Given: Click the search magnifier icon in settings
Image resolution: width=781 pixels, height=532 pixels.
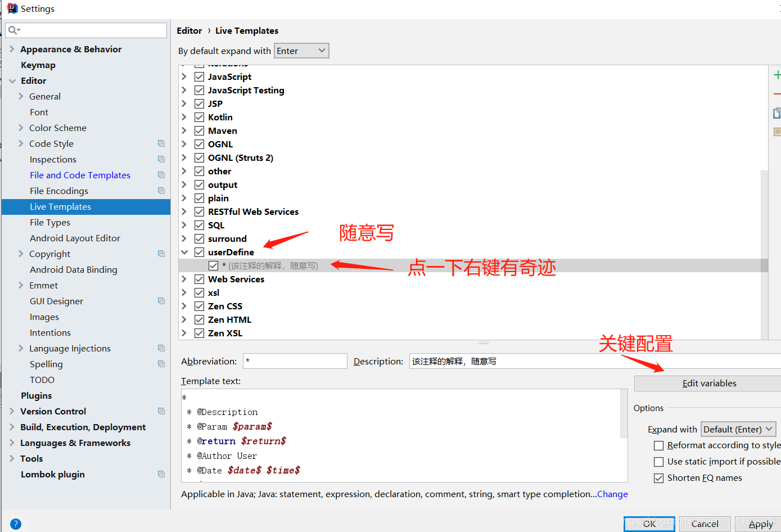Looking at the screenshot, I should pyautogui.click(x=13, y=30).
